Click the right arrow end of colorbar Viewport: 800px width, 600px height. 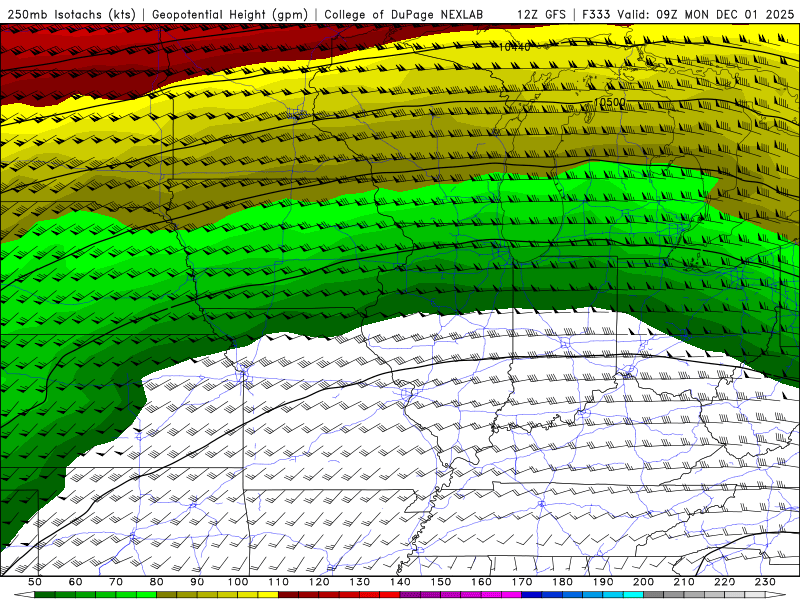[776, 595]
